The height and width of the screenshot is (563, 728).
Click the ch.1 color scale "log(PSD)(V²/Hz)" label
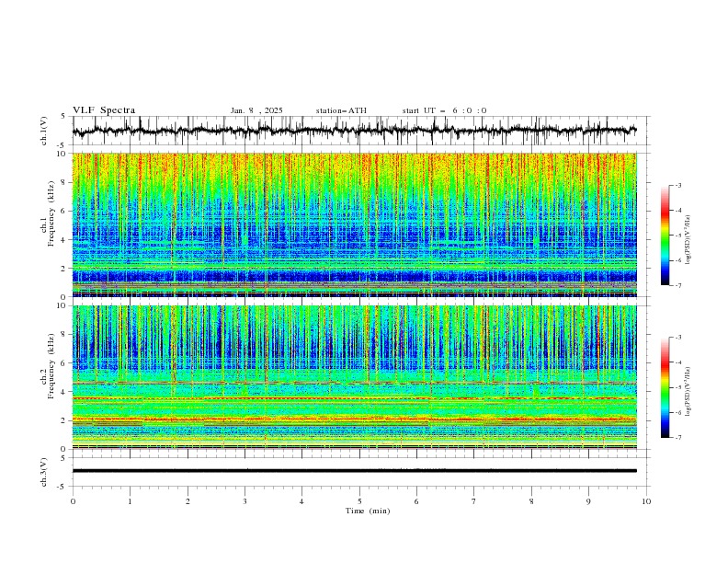688,240
